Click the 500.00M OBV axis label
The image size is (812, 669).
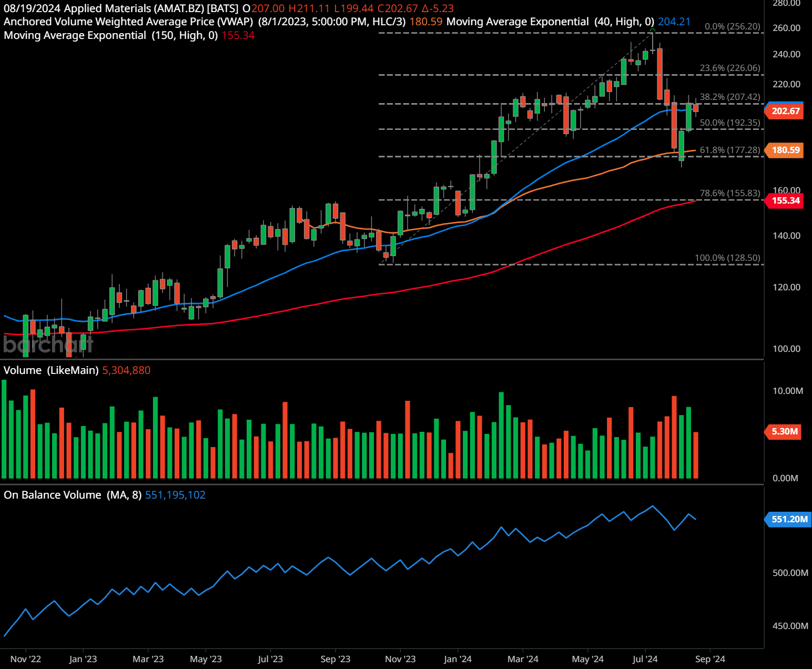[790, 573]
